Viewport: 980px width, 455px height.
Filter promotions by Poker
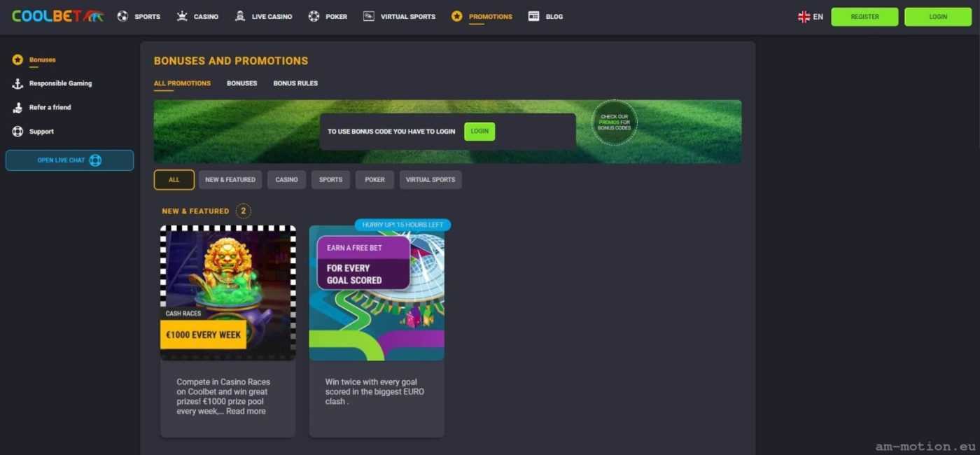[374, 180]
